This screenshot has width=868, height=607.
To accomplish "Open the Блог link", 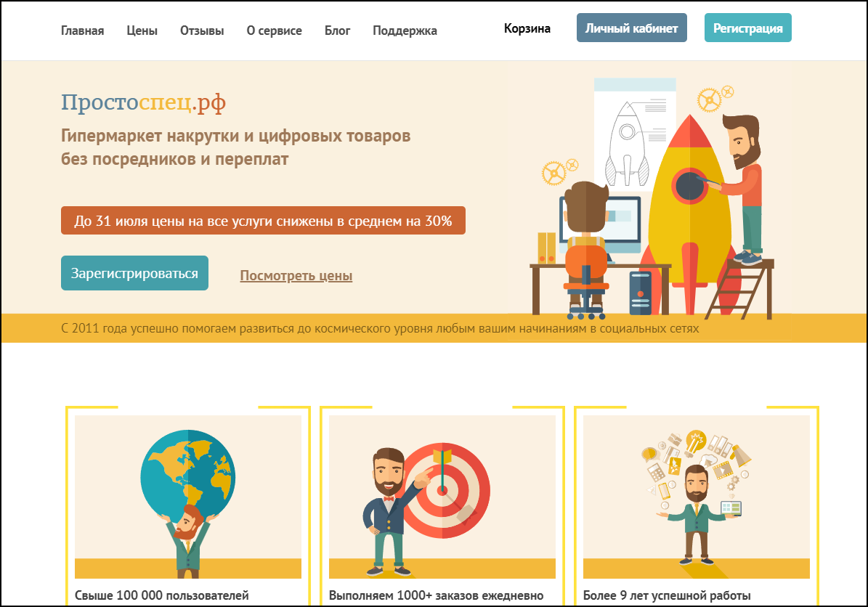I will [x=337, y=30].
